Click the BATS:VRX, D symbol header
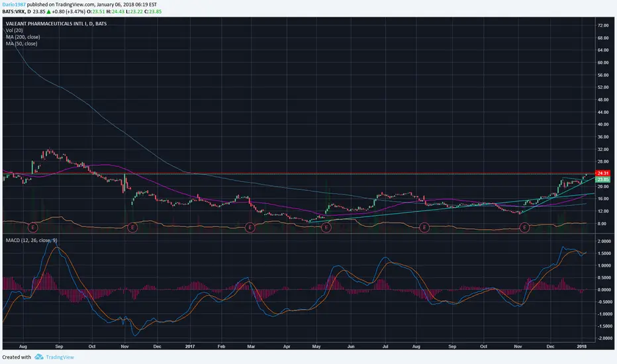 tap(17, 11)
